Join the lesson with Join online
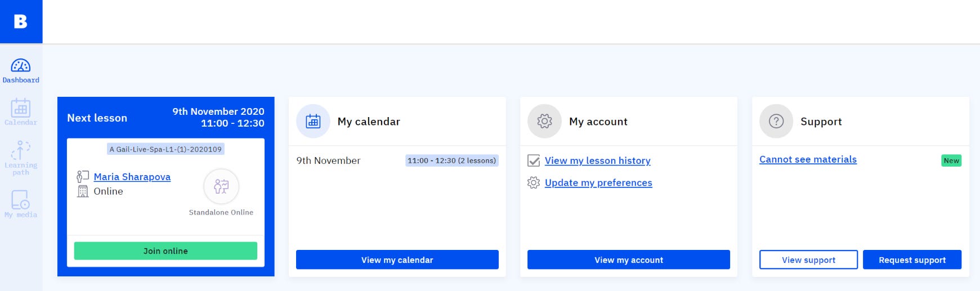 click(x=165, y=251)
